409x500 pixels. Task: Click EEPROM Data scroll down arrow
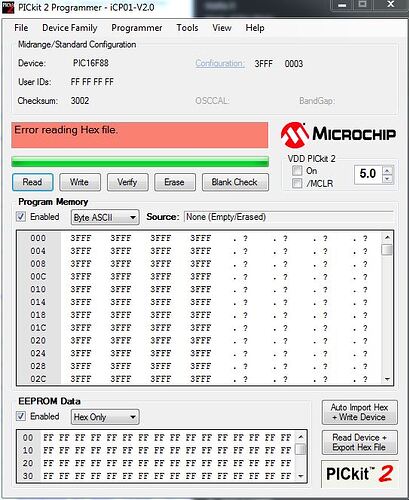pyautogui.click(x=301, y=476)
